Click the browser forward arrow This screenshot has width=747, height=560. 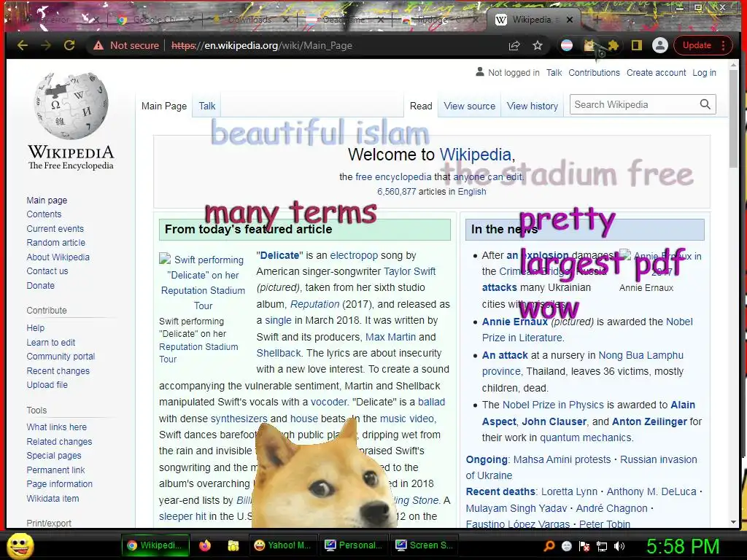point(46,46)
